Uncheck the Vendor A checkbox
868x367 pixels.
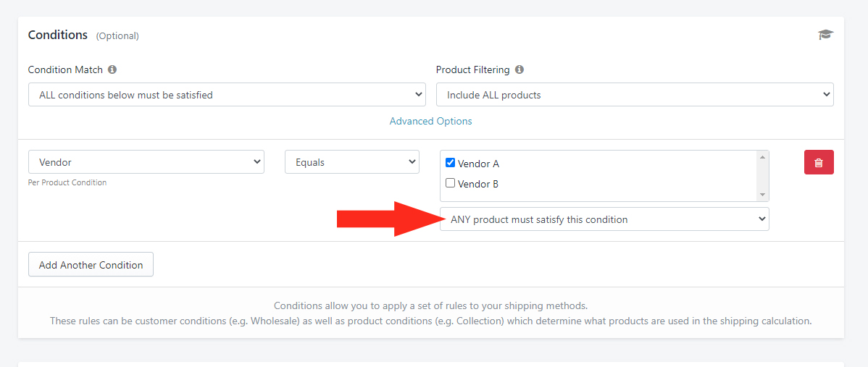pyautogui.click(x=450, y=163)
